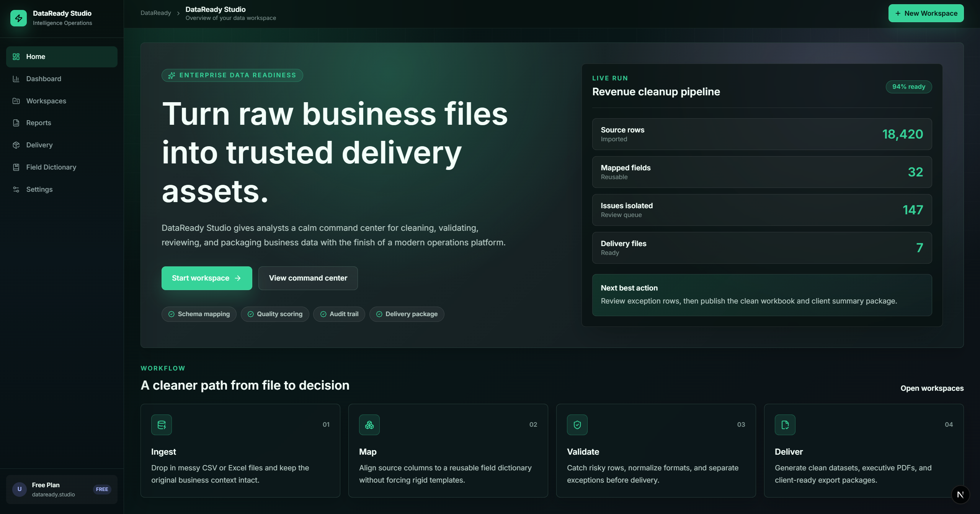Open the Home menu item

[62, 57]
